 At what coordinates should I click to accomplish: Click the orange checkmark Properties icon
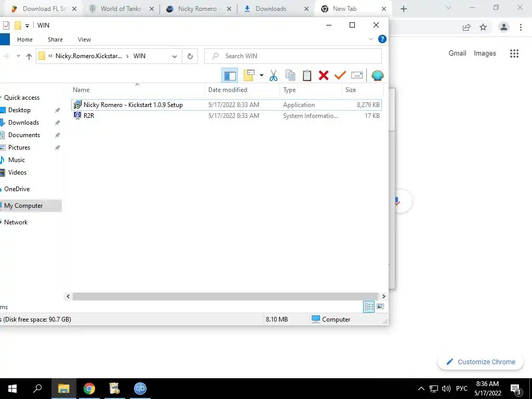pyautogui.click(x=340, y=75)
